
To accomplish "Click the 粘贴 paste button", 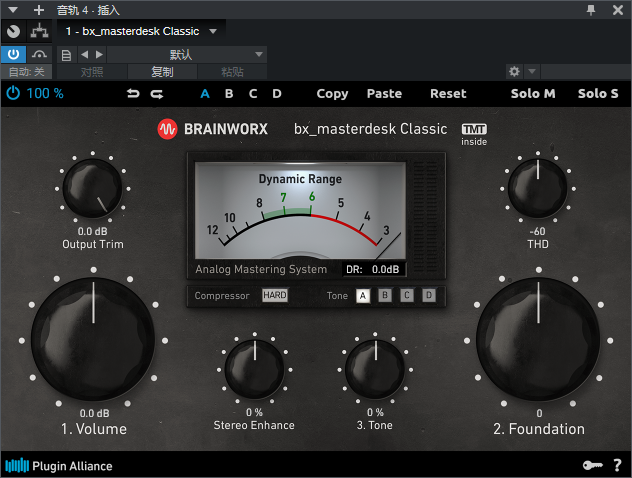I will [x=232, y=72].
